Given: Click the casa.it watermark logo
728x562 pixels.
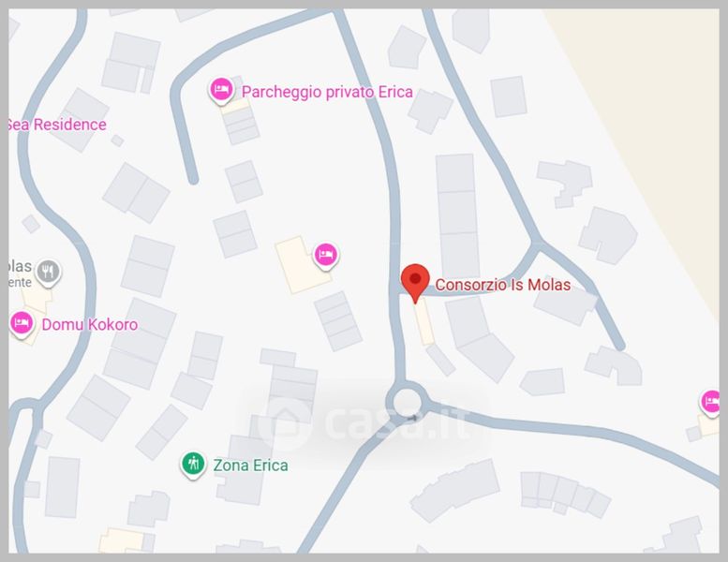Looking at the screenshot, I should tap(364, 422).
